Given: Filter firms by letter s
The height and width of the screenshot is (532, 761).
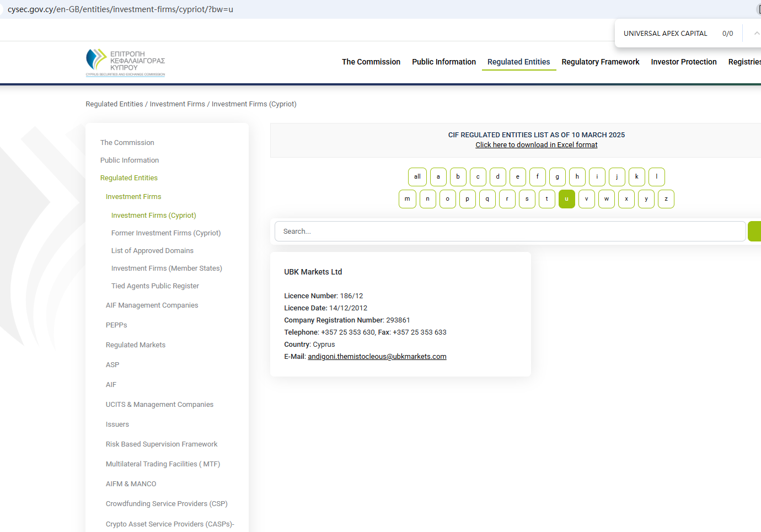Looking at the screenshot, I should tap(527, 199).
